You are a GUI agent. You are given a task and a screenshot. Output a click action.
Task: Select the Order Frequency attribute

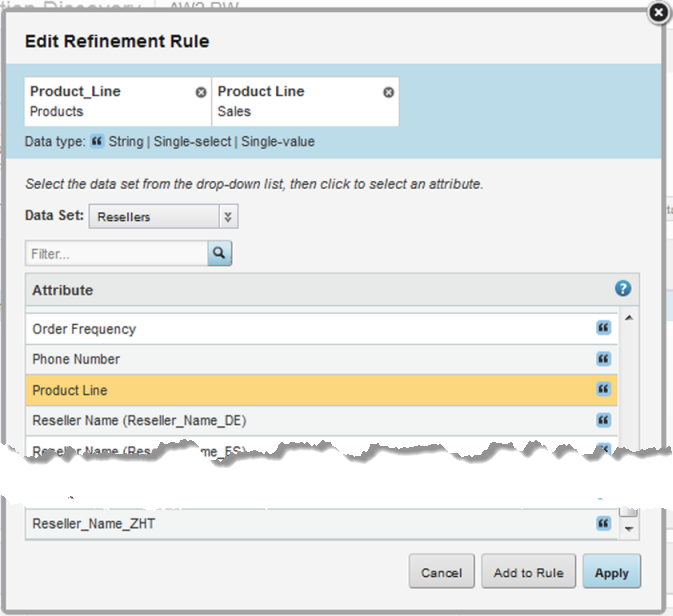click(321, 329)
